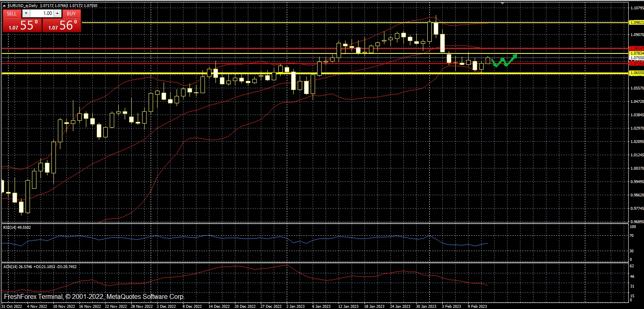
Task: Select the green zigzag arrow drawing
Action: pyautogui.click(x=504, y=60)
